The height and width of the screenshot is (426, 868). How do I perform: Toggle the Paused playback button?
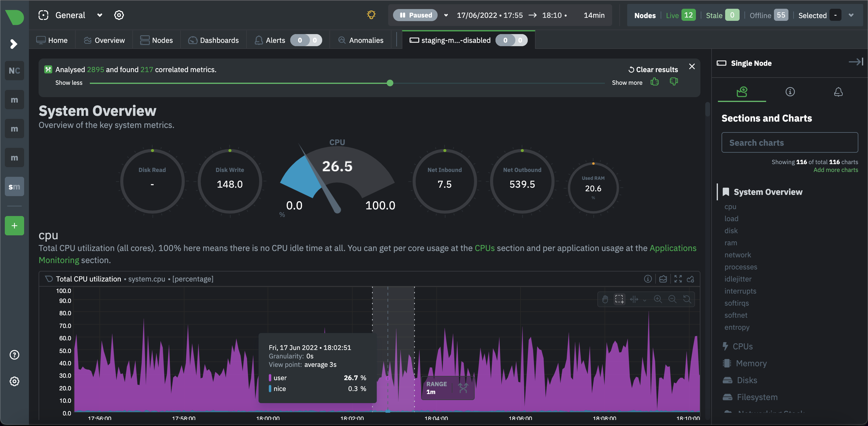click(x=415, y=15)
